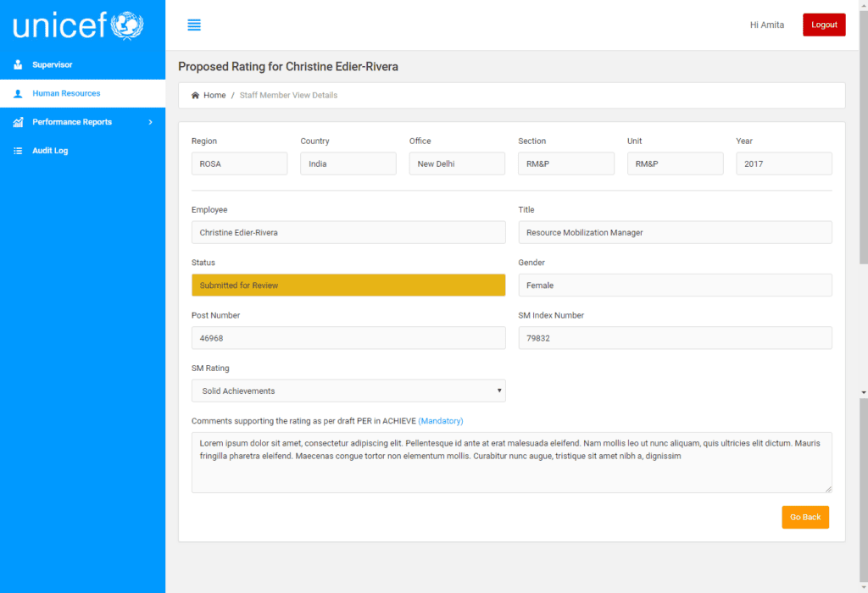Select the Post Number field
The image size is (868, 593).
tap(348, 337)
